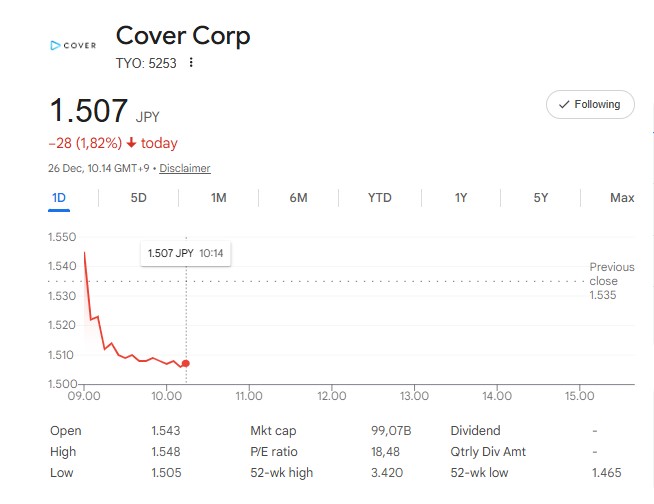Click the Low value 1.505

click(166, 473)
